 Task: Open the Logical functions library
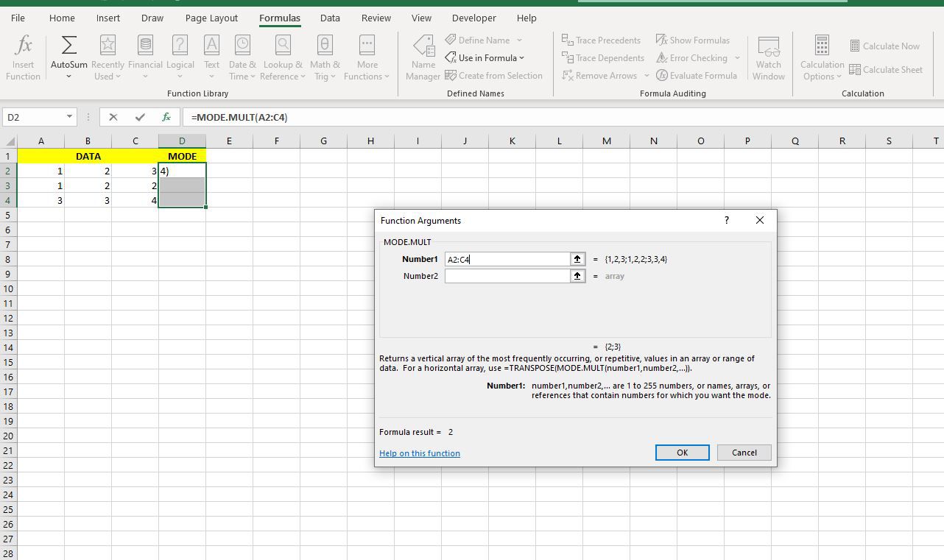tap(180, 57)
